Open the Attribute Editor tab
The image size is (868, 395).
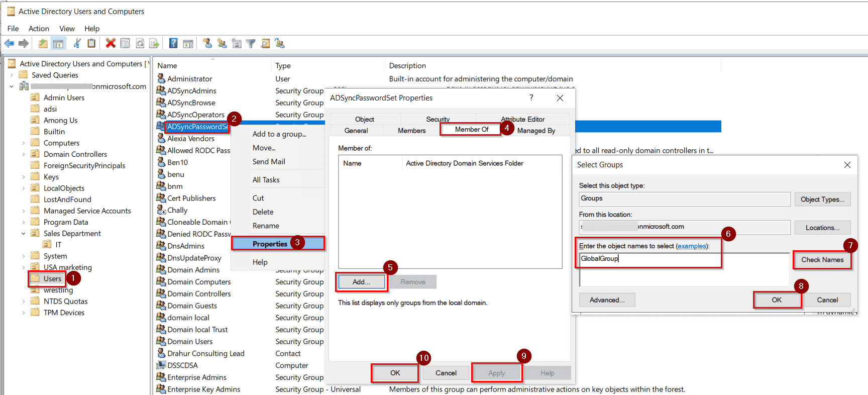coord(522,119)
